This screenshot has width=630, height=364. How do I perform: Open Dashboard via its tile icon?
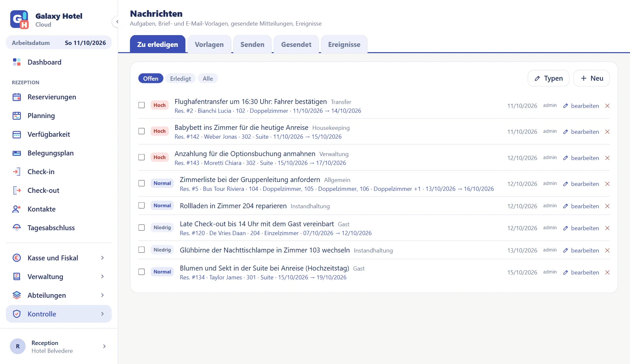click(x=17, y=62)
